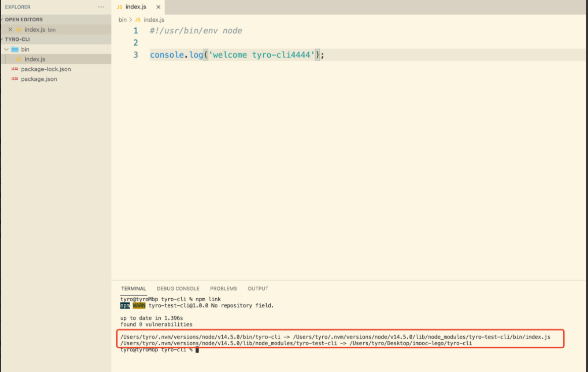Click the bin breadcrumb segment

122,20
